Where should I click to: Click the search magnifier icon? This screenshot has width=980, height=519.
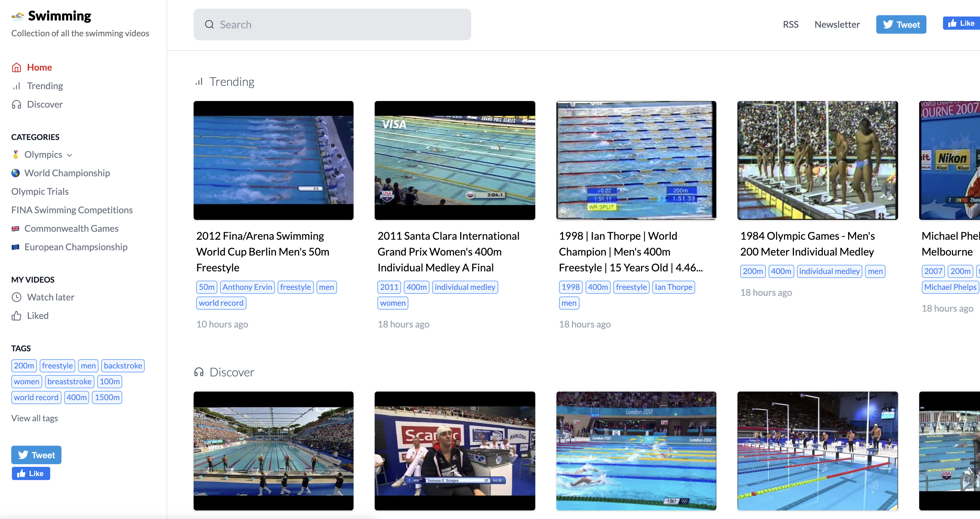click(x=209, y=24)
